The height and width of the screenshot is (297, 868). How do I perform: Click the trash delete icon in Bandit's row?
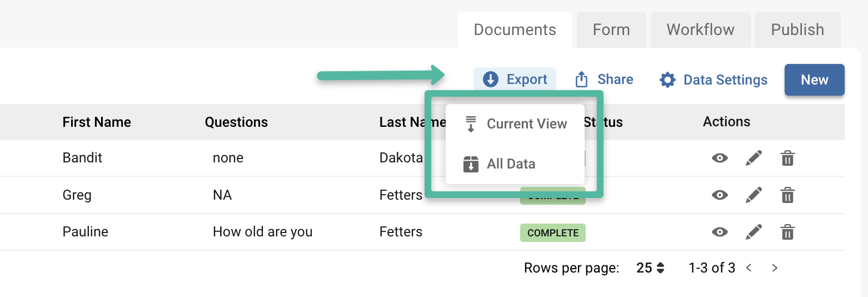[x=787, y=159]
